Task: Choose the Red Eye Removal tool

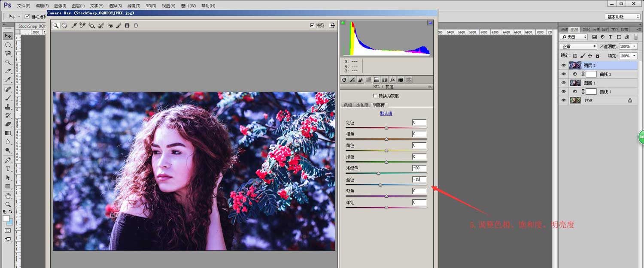Action: [110, 26]
